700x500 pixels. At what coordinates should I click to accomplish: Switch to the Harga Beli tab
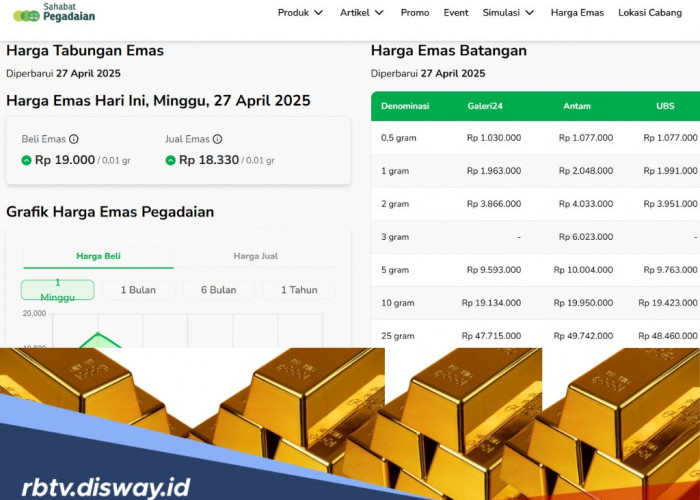click(x=98, y=256)
